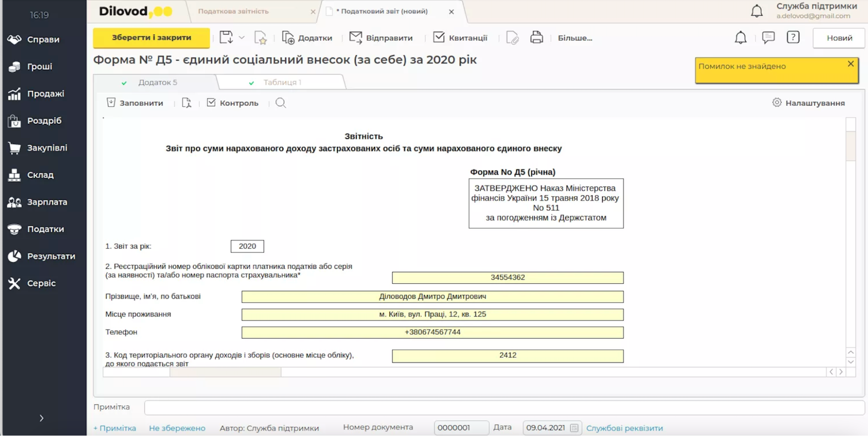Screen dimensions: 868x436
Task: Open the Службові реквізити link
Action: (x=624, y=428)
